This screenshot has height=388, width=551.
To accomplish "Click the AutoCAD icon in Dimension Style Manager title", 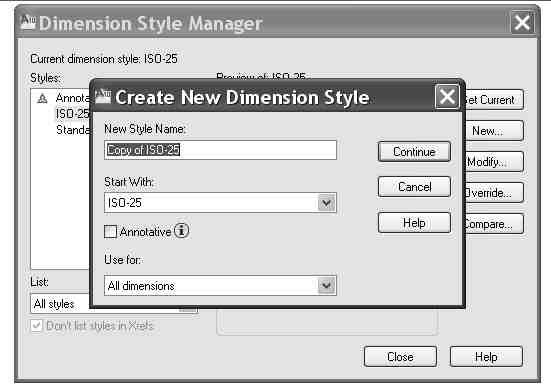I will [x=28, y=22].
